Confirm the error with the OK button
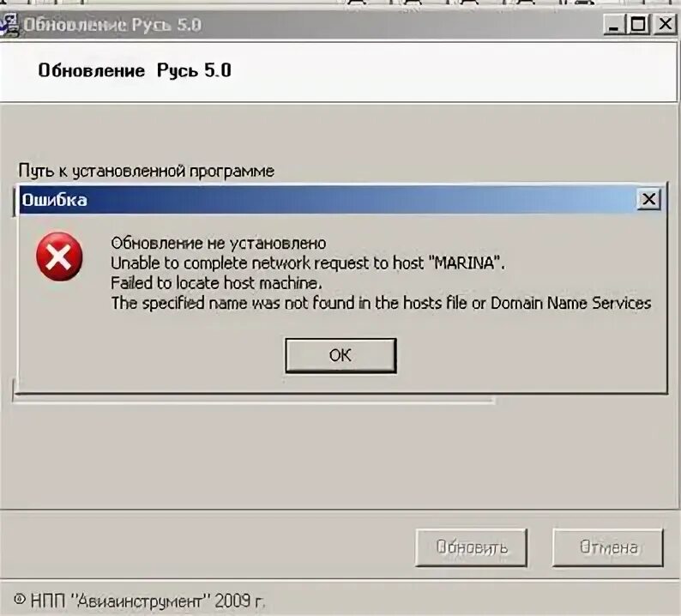Viewport: 681px width, 616px height. [x=340, y=355]
